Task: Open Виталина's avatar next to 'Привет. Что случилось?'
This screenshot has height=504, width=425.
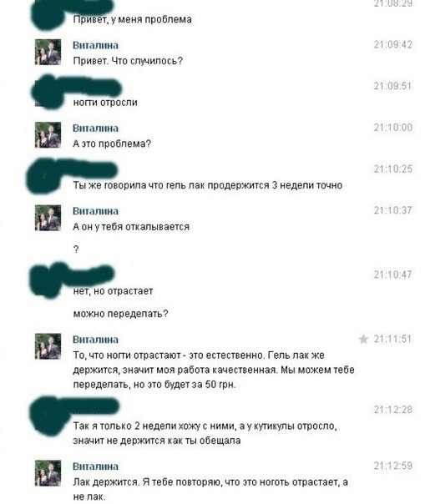Action: [x=48, y=52]
